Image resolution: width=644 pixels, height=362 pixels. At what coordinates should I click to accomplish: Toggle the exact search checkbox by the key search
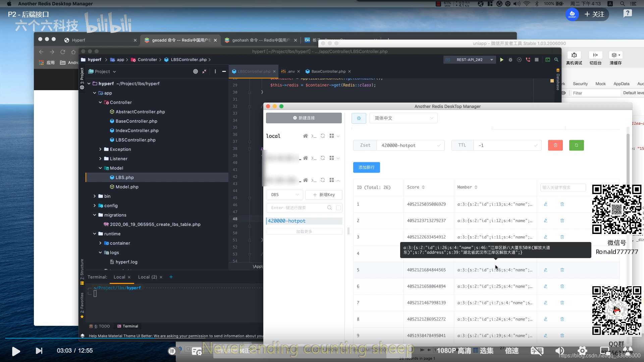click(x=338, y=208)
